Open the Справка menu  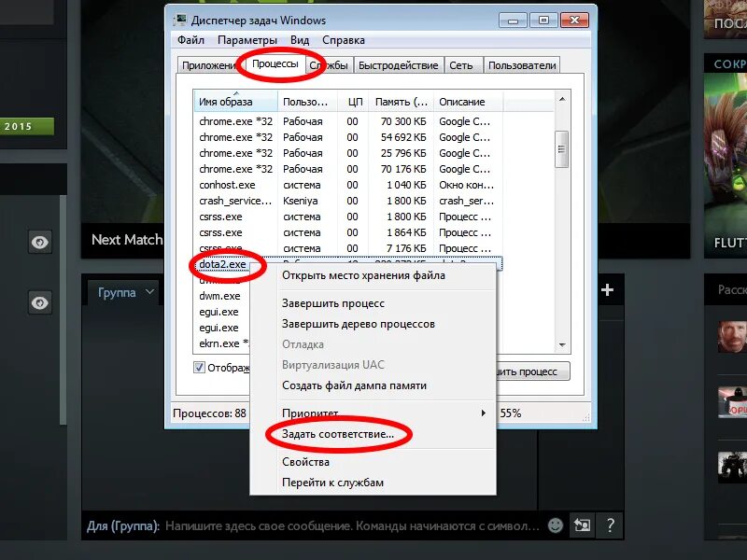(344, 40)
